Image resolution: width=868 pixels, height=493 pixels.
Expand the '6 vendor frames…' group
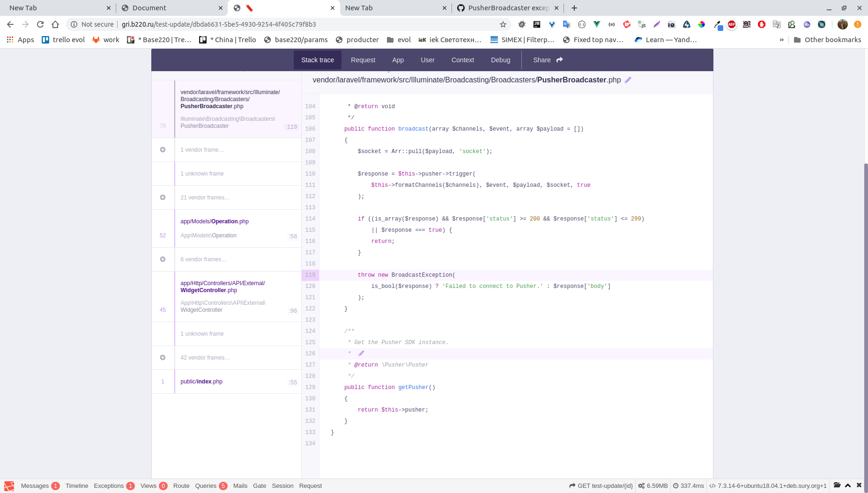point(226,259)
